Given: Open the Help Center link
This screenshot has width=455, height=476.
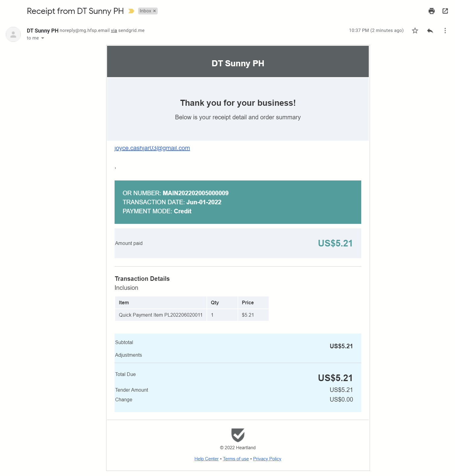Looking at the screenshot, I should [206, 459].
